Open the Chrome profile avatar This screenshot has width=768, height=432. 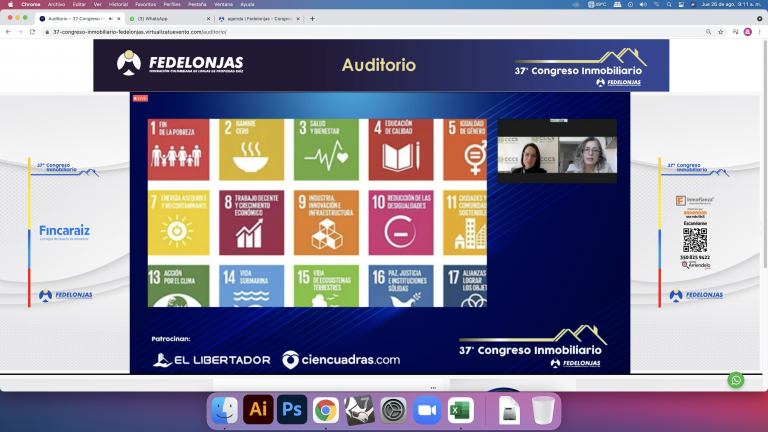click(747, 32)
